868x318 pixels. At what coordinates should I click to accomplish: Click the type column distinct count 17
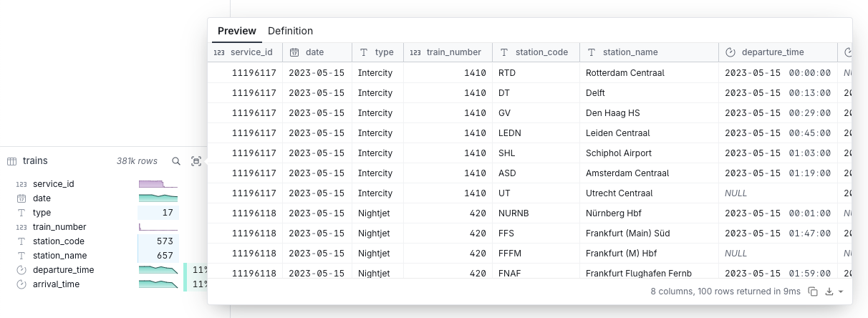[158, 213]
